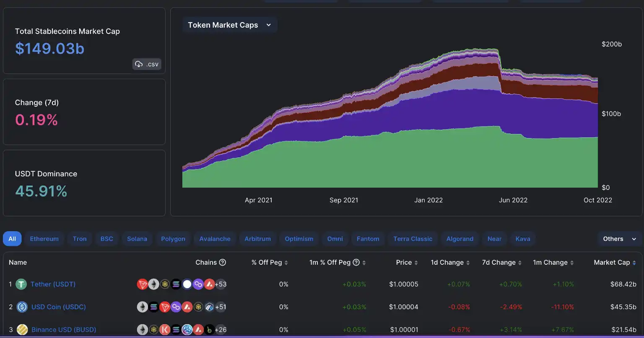Click BUSD's $21.54b market cap cell
Image resolution: width=644 pixels, height=338 pixels.
[x=623, y=329]
